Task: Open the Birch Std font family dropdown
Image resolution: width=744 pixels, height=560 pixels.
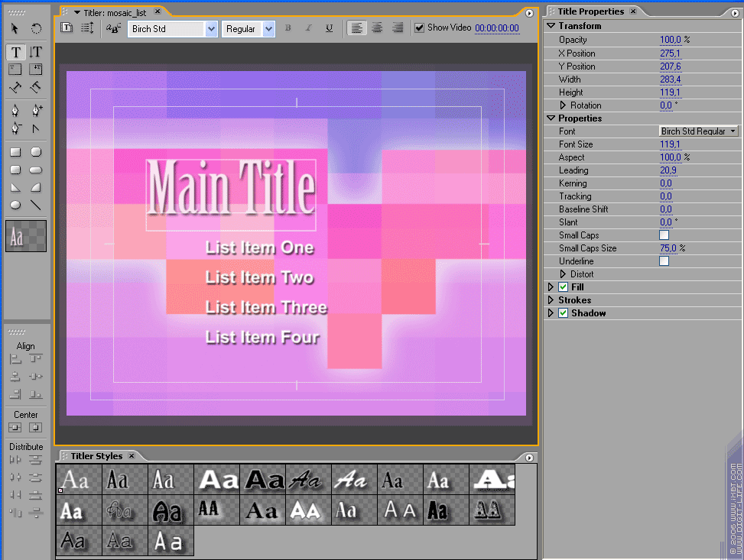Action: coord(211,29)
